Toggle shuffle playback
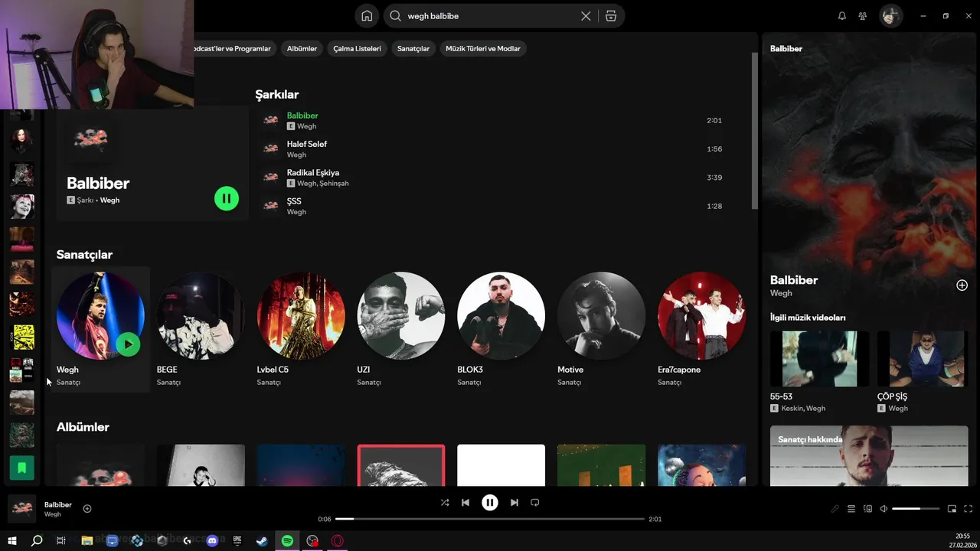 [x=445, y=503]
